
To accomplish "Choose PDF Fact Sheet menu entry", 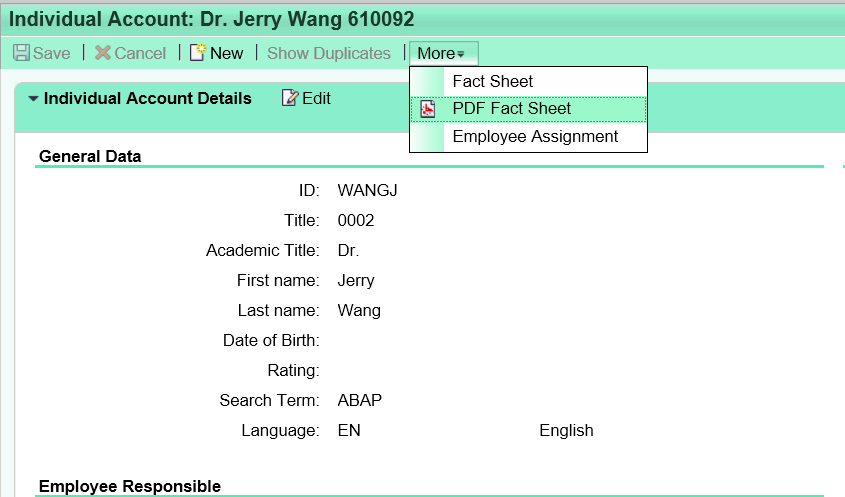I will [528, 109].
